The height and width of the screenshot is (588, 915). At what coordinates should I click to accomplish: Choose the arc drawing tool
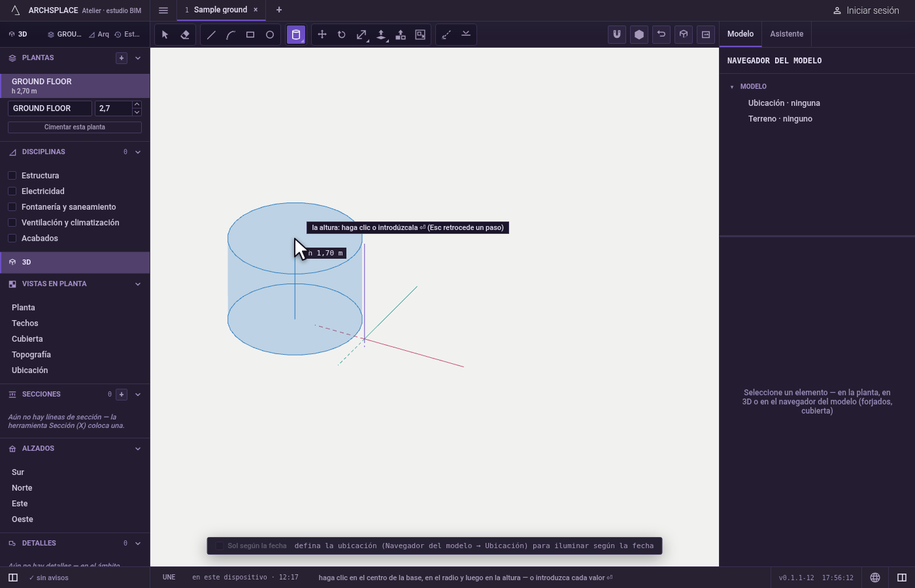[231, 35]
